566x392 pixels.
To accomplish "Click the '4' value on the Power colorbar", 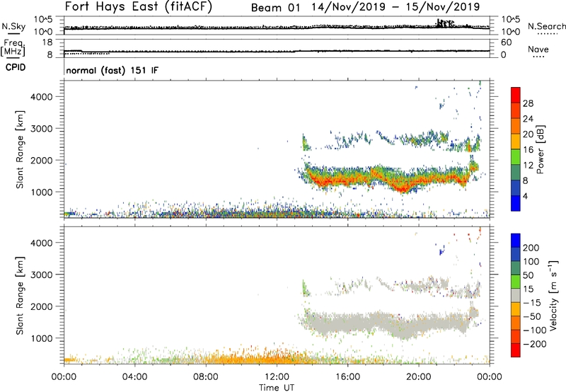I will 526,196.
